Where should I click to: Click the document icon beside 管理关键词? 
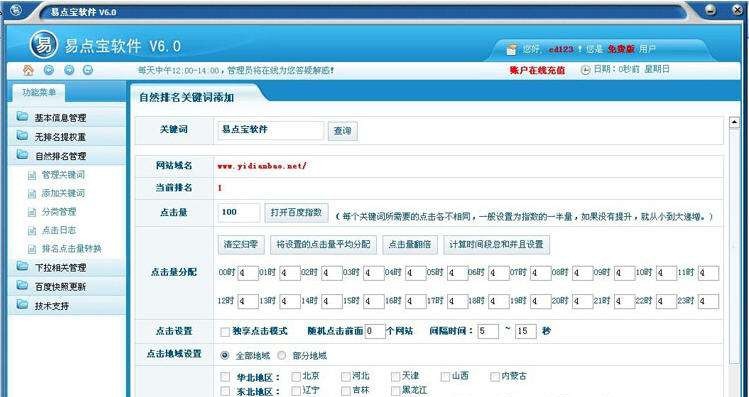pos(32,175)
